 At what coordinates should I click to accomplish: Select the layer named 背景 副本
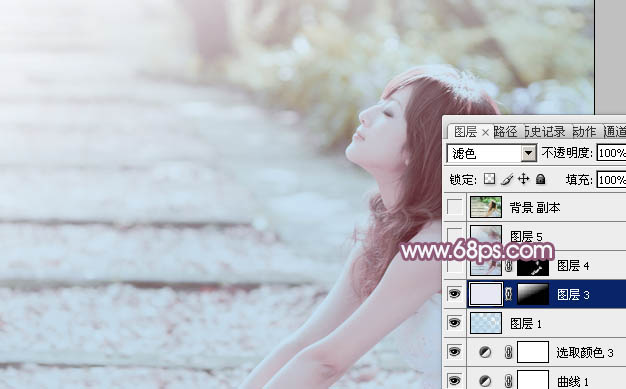(535, 207)
